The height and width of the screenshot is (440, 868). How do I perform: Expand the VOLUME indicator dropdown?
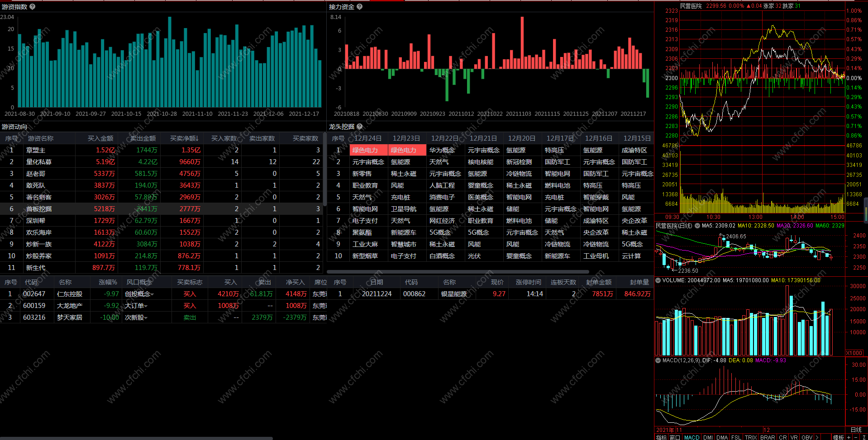[658, 280]
